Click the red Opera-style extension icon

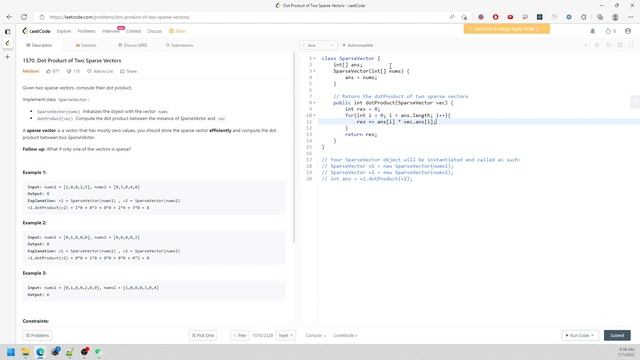pos(496,17)
